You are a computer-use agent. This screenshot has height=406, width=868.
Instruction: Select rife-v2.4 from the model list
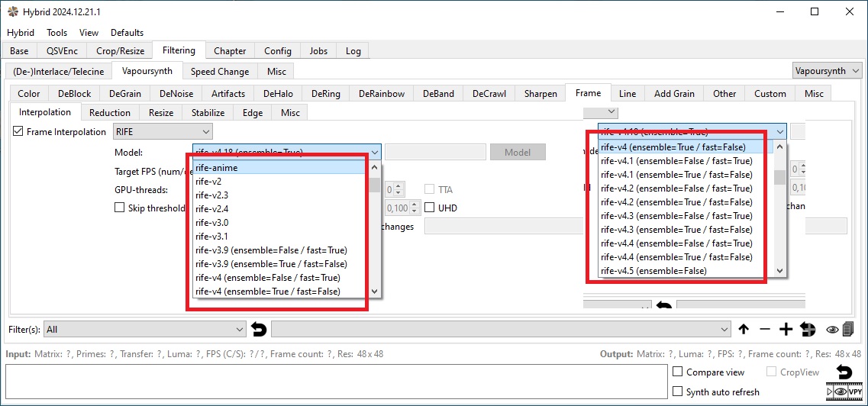click(x=212, y=209)
